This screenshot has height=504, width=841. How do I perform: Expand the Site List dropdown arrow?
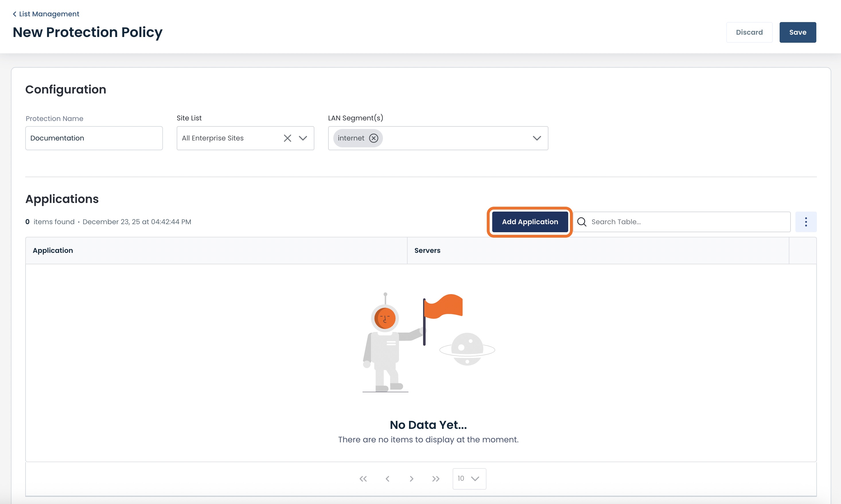coord(303,138)
